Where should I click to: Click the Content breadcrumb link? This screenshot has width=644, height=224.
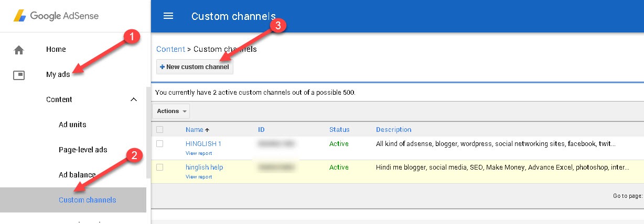pos(170,49)
